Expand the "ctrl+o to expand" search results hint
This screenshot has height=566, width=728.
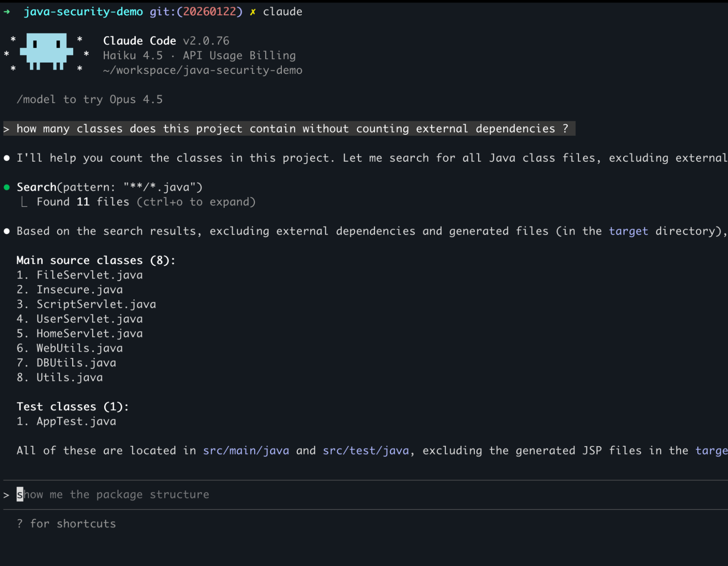[196, 202]
